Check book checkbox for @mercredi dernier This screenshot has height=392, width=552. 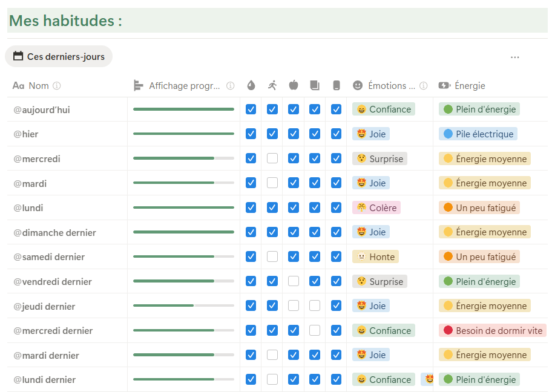coord(315,330)
